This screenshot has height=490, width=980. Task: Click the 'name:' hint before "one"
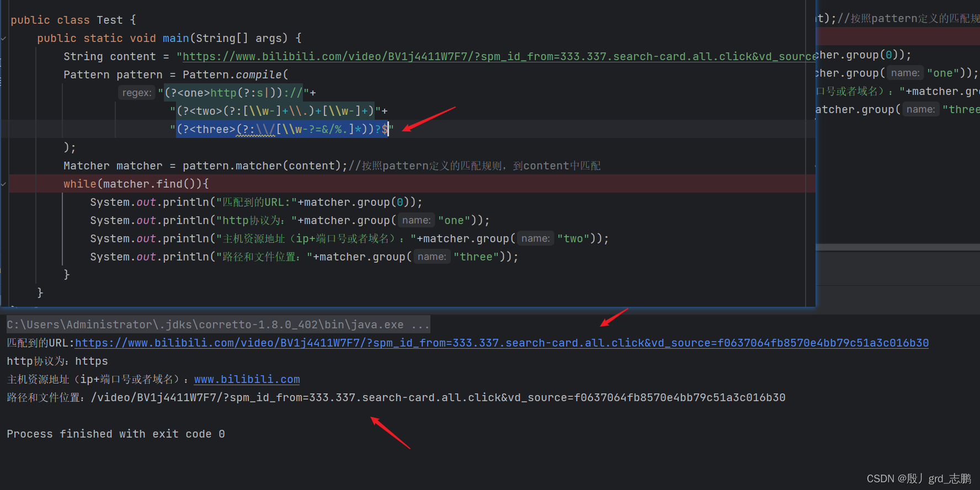tap(417, 220)
